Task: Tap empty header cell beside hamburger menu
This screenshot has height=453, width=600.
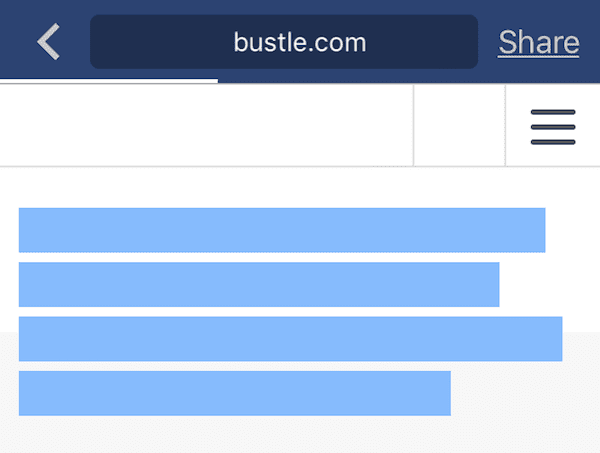Action: 459,126
